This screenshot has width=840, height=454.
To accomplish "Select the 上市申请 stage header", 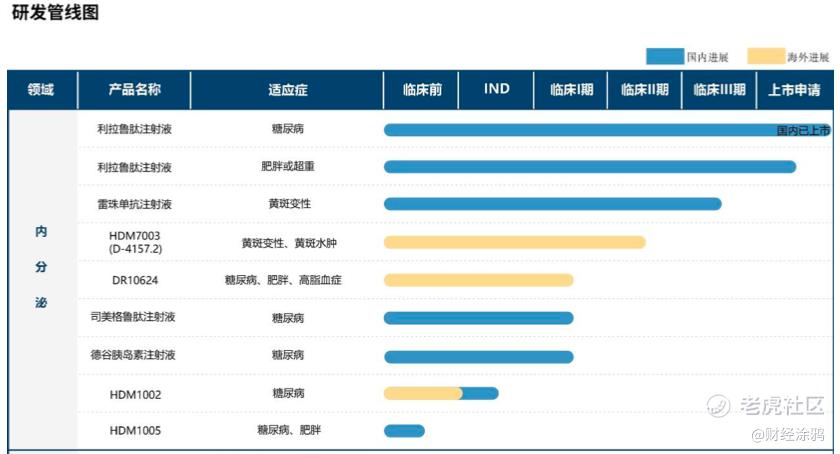I will point(794,90).
